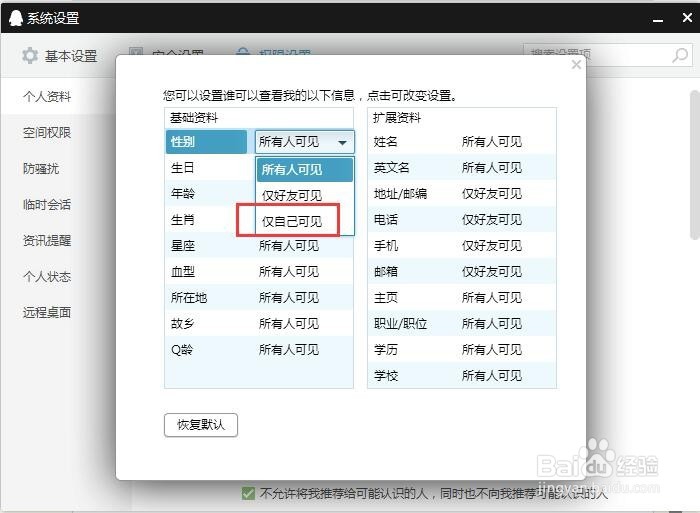Change 仅好友可见 setting for 手机
Screen dimensions: 700x513
click(492, 246)
